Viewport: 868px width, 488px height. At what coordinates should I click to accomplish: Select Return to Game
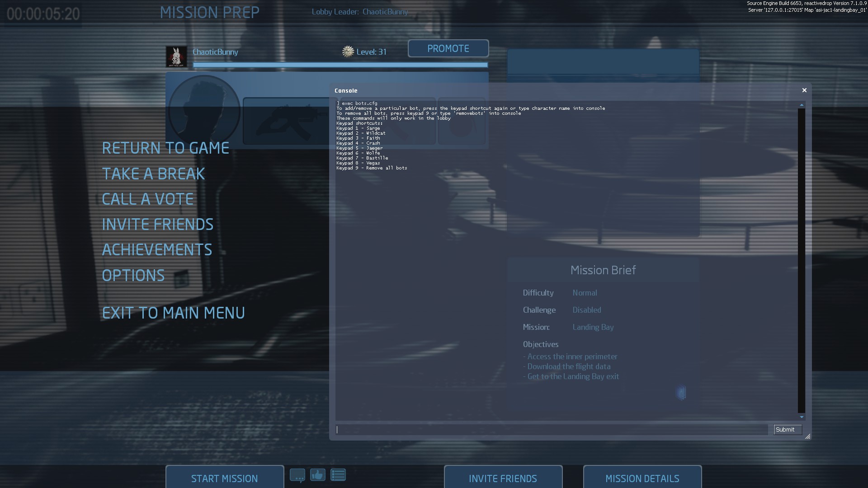coord(165,148)
